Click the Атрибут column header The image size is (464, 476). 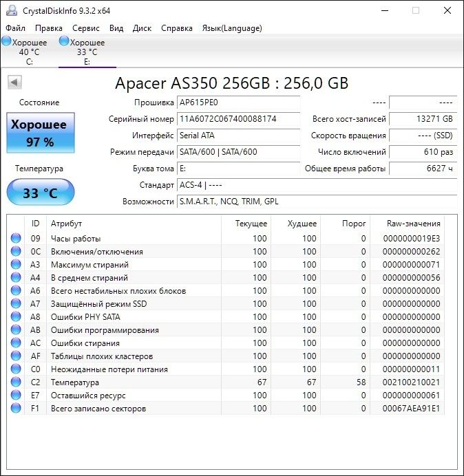tap(134, 224)
